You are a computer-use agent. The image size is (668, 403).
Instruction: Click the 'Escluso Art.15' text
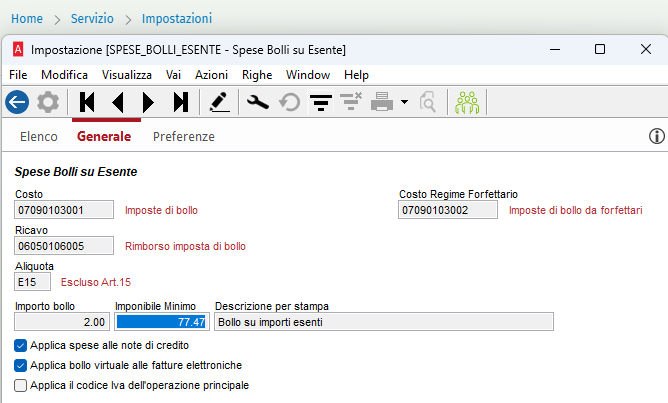[96, 282]
